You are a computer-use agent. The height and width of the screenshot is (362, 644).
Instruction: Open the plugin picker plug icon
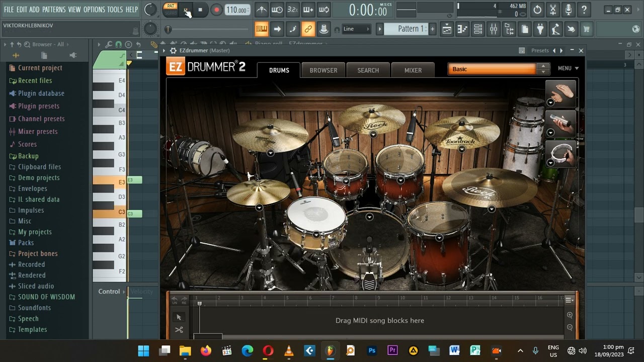(x=540, y=29)
